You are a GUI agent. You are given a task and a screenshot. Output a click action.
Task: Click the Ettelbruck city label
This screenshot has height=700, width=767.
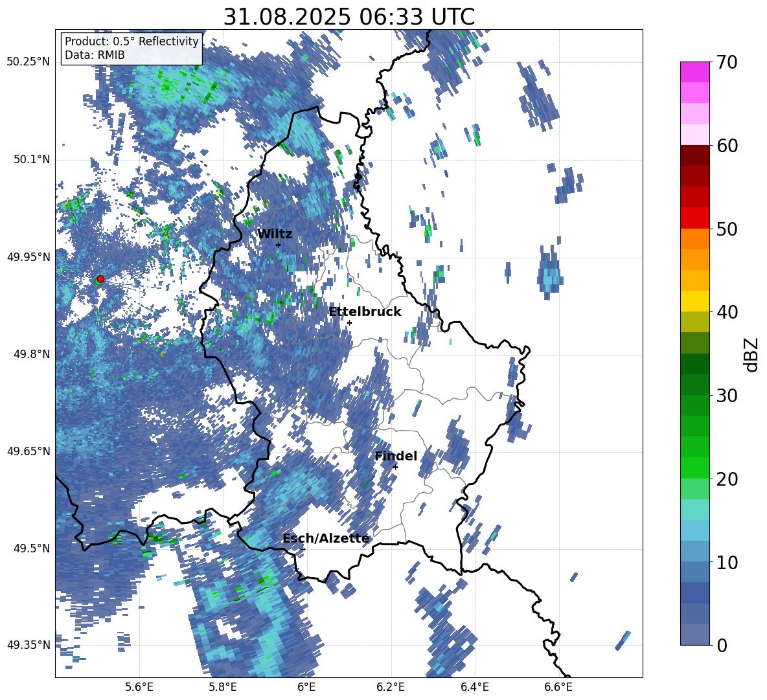(365, 312)
